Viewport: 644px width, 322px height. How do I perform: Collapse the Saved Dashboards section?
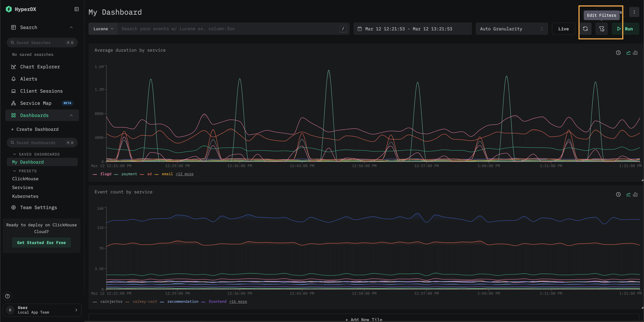coord(14,154)
